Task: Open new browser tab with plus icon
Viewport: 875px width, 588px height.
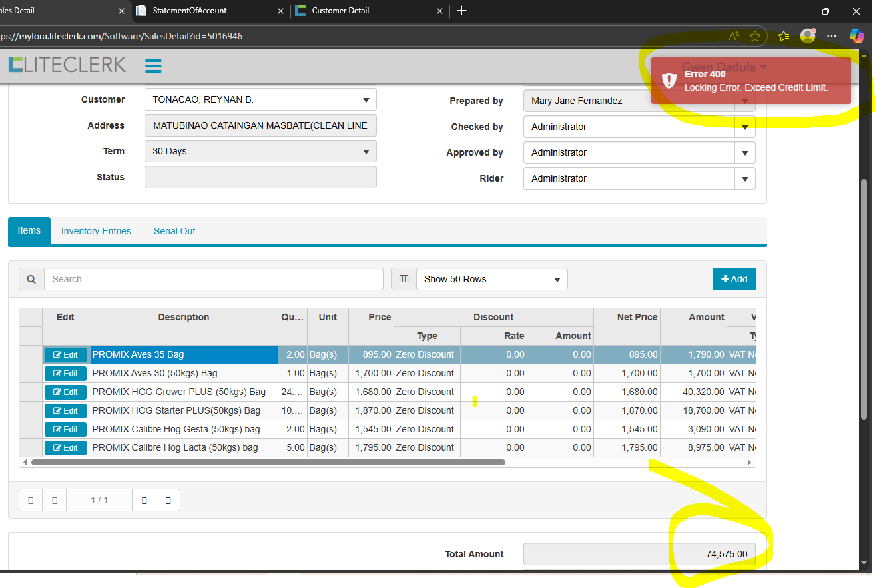Action: (x=462, y=11)
